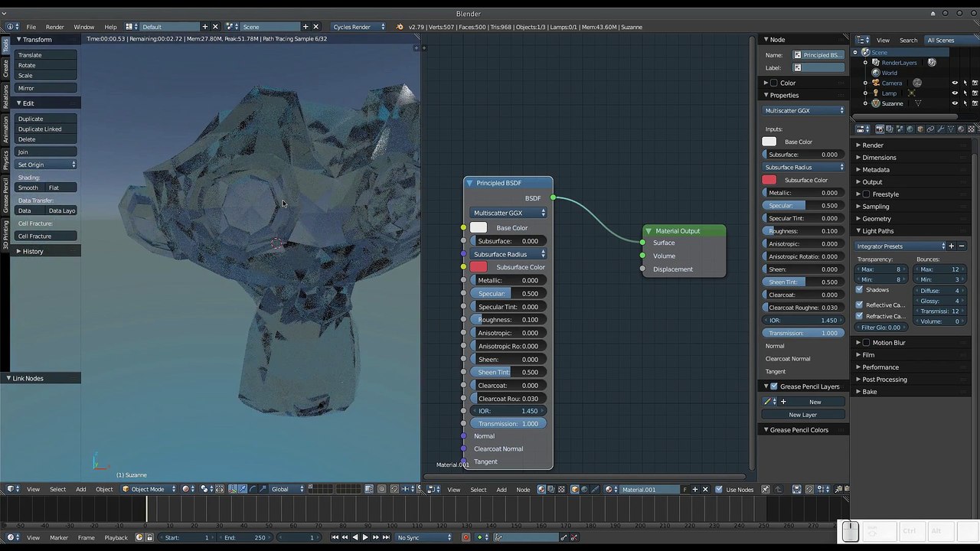Screen dimensions: 980x551
Task: Open world properties tab icon
Action: click(910, 129)
